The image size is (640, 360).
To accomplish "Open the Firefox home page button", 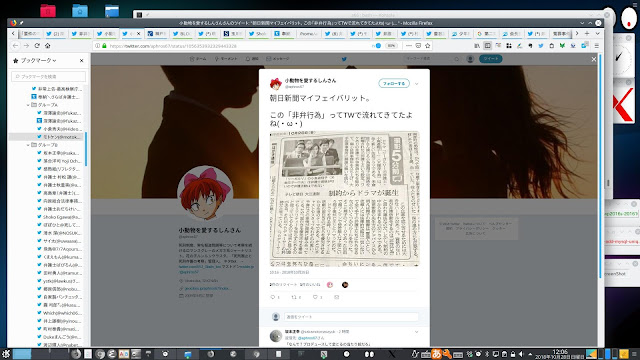I will click(47, 46).
